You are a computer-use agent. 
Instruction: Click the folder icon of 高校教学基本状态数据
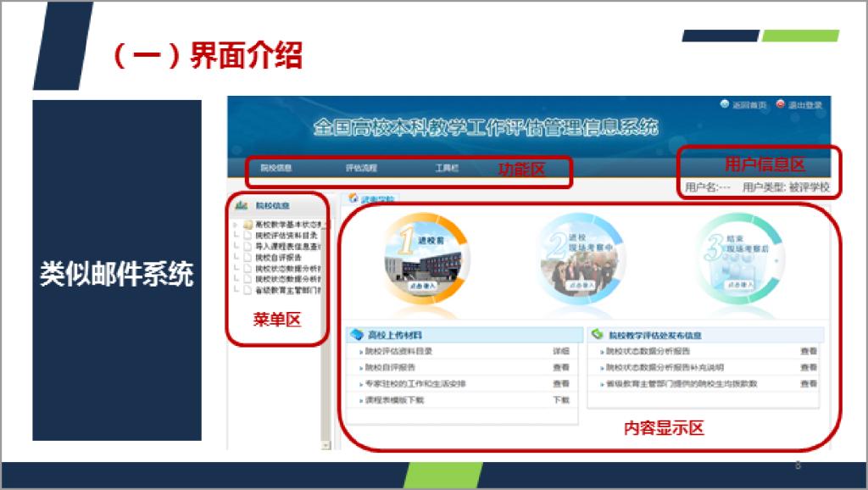[248, 225]
